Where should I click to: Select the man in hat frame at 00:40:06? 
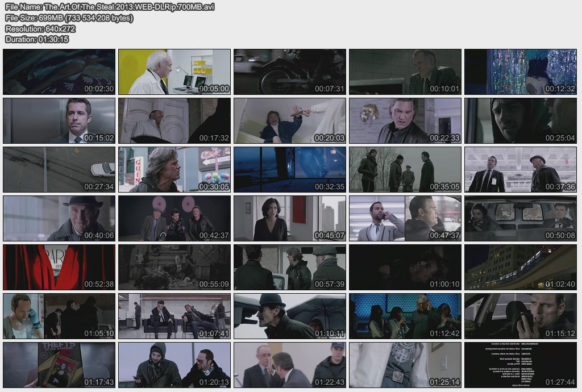(59, 218)
